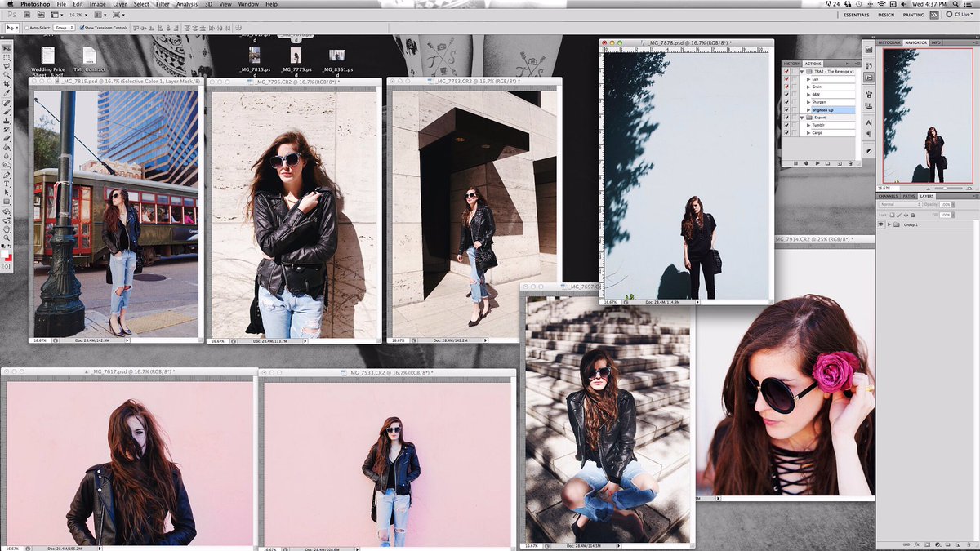
Task: Select the Crop tool
Action: click(x=7, y=83)
